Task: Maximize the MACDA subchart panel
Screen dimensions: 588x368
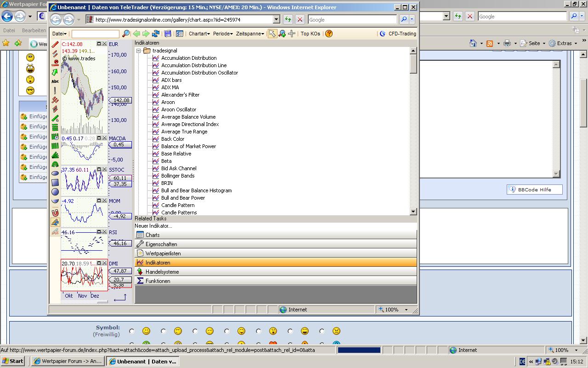Action: coord(99,138)
